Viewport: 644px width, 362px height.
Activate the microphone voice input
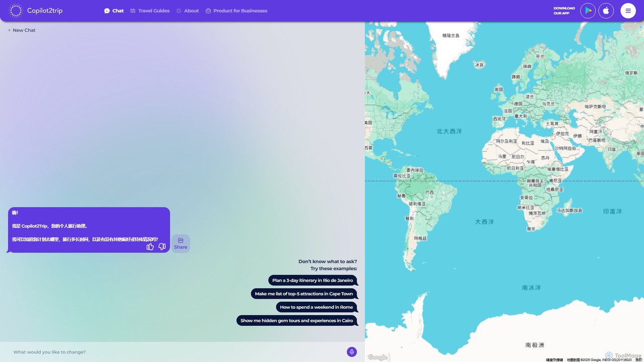352,352
